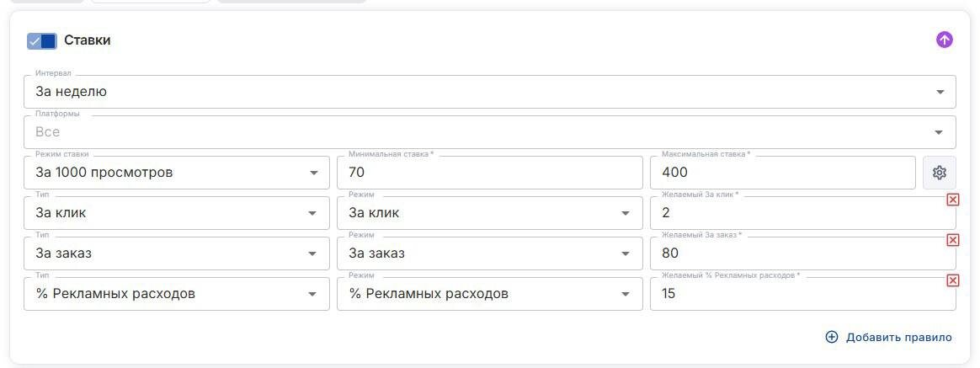
Task: Open the 'Тип' dropdown set to 'За клик'
Action: 176,213
